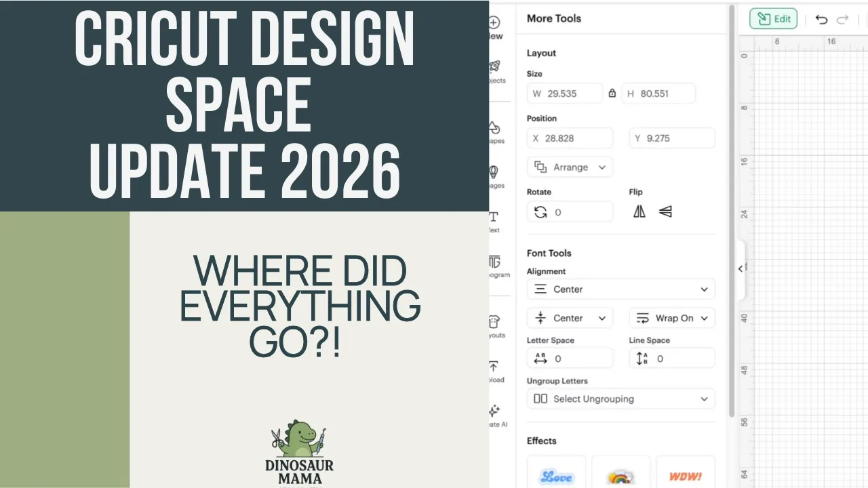Open the Layouts shirt icon

(494, 321)
